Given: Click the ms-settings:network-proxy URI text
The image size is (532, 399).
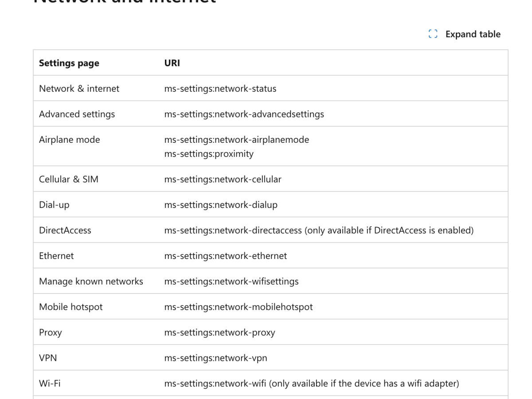Looking at the screenshot, I should pos(220,332).
